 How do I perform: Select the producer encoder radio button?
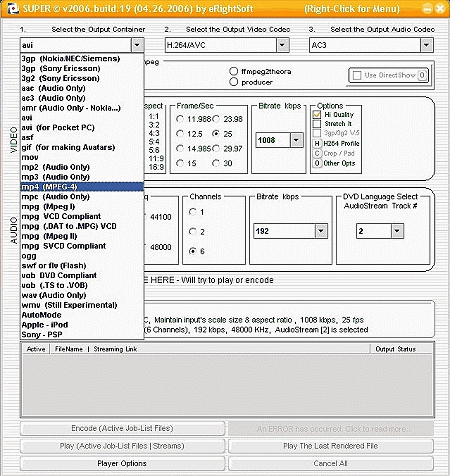tap(234, 82)
